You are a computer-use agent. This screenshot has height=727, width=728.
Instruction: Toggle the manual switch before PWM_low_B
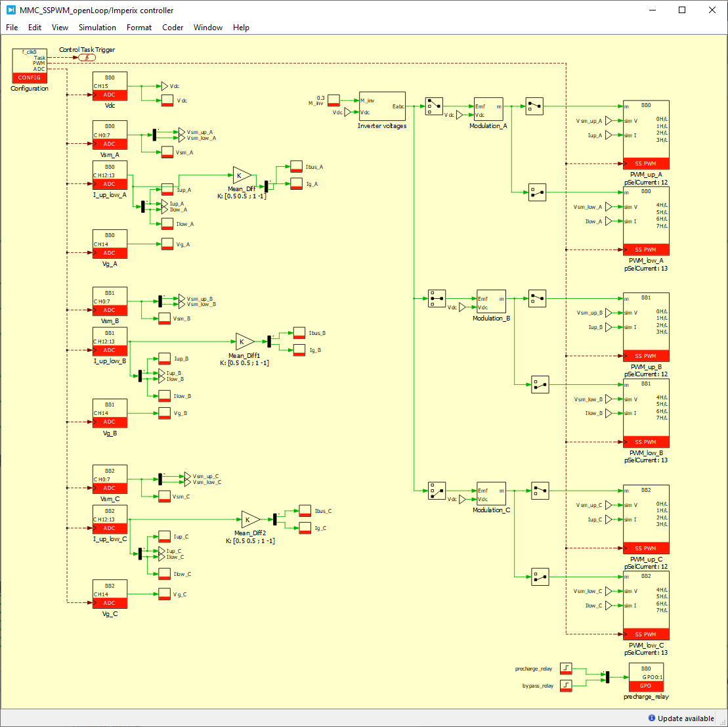540,384
